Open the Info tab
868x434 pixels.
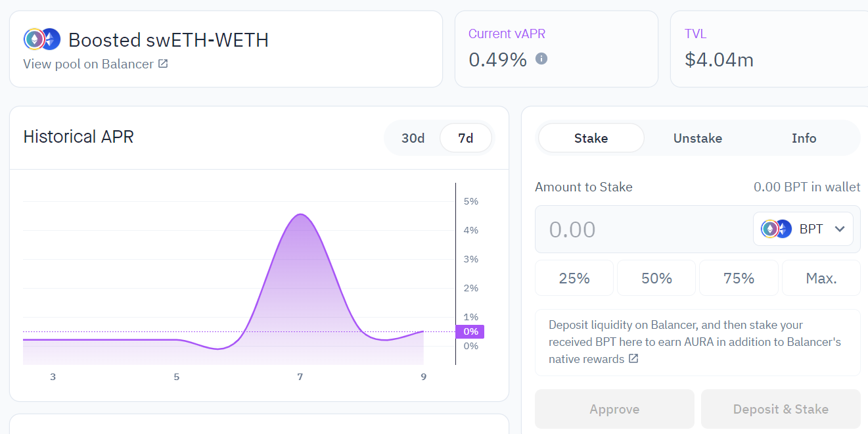(804, 138)
